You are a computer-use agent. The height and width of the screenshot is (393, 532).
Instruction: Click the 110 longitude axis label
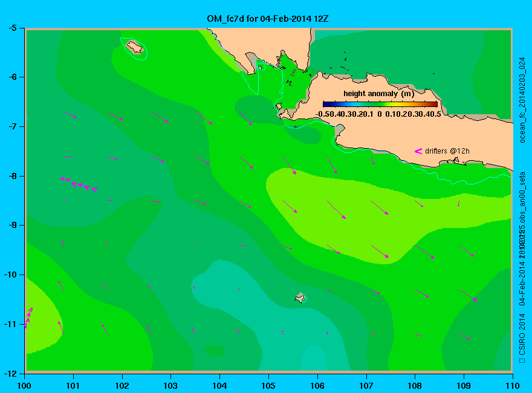(x=512, y=386)
